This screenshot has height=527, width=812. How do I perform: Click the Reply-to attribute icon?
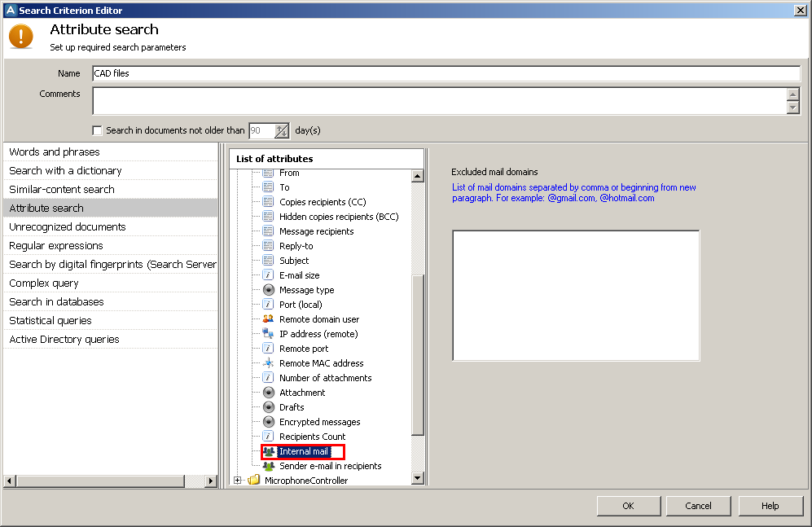(268, 246)
